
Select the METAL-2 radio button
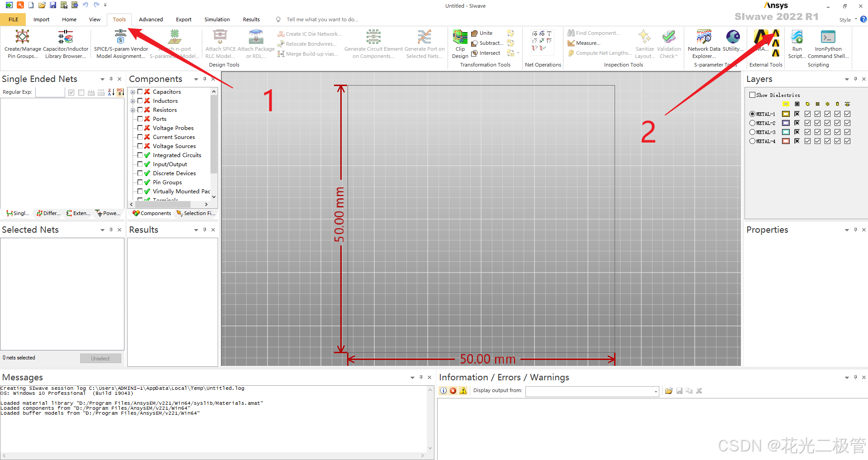click(752, 123)
